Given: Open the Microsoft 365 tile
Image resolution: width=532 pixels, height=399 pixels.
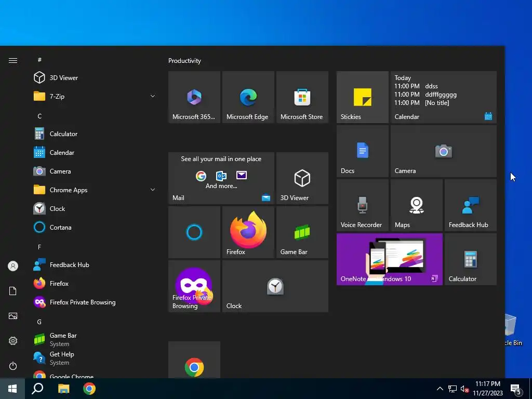Looking at the screenshot, I should coord(194,97).
